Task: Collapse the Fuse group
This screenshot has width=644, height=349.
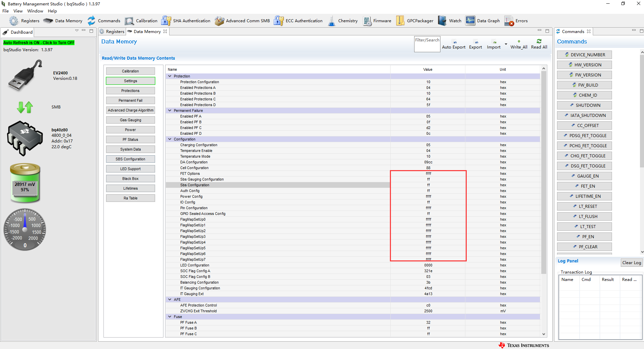Action: pos(170,317)
